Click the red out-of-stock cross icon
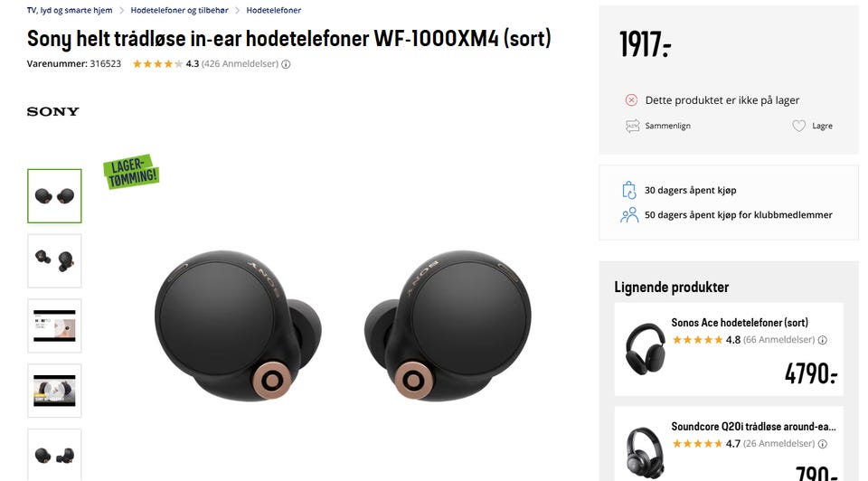The width and height of the screenshot is (868, 481). click(632, 100)
